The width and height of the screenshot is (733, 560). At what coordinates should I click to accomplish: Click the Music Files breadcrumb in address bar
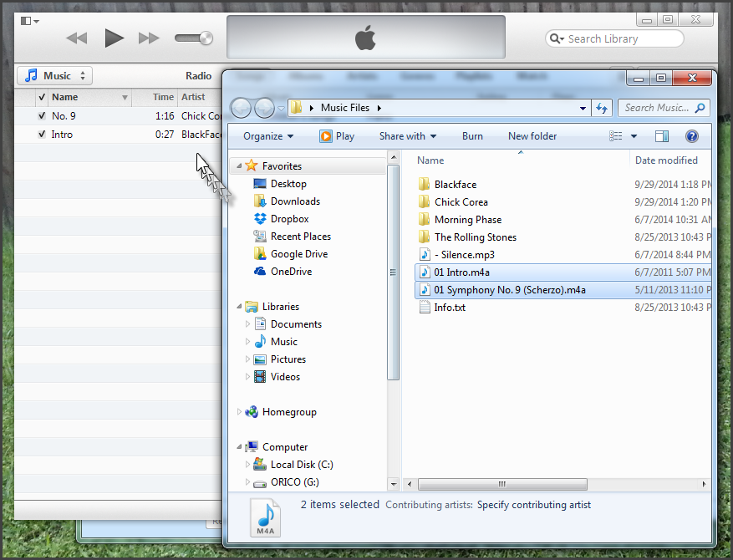(345, 108)
